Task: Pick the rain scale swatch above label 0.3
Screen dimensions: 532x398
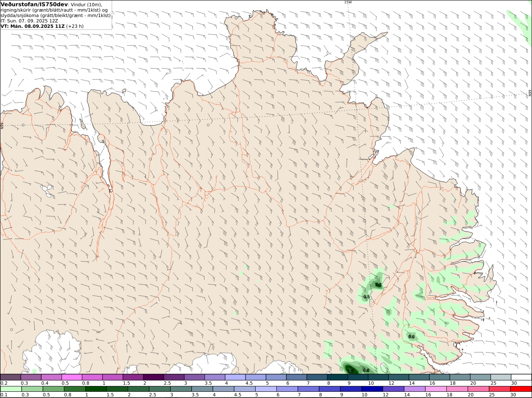Action: pos(32,389)
